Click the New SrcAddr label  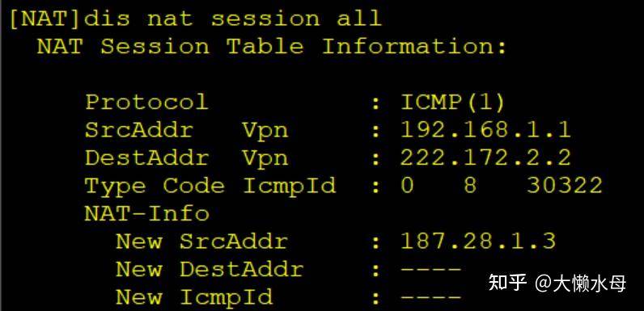(201, 242)
